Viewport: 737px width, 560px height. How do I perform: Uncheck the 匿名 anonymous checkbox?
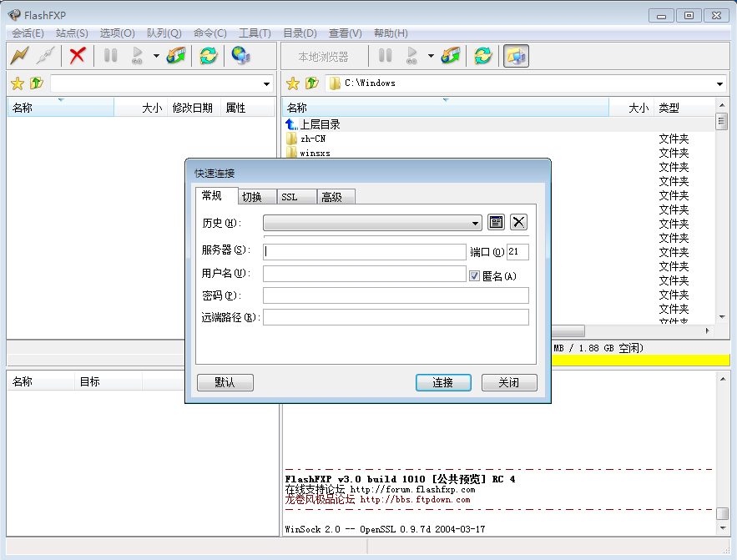point(474,275)
